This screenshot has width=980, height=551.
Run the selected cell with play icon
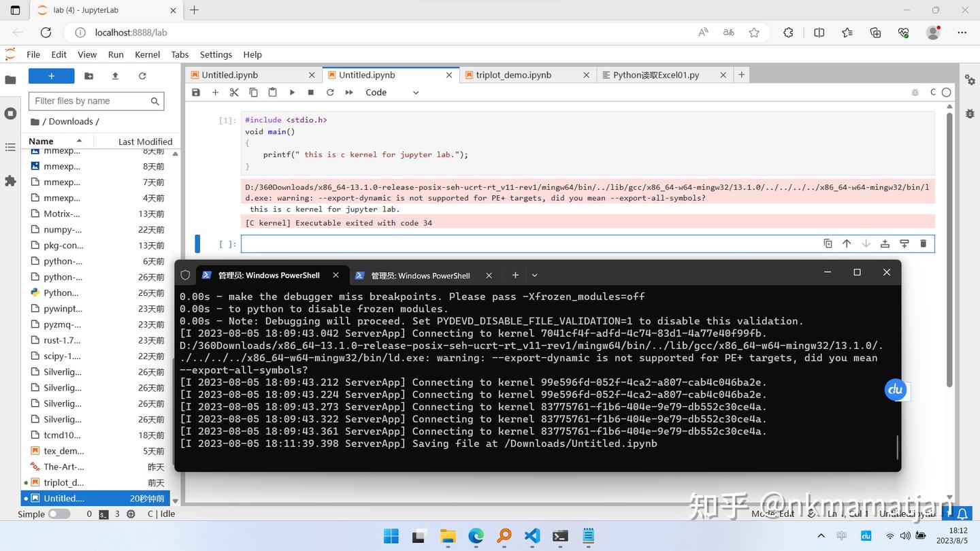pos(291,92)
